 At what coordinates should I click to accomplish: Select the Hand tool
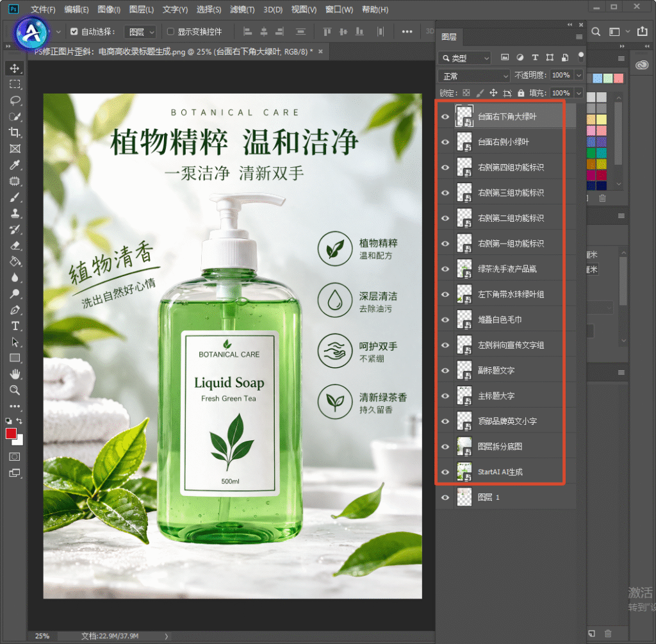click(15, 374)
